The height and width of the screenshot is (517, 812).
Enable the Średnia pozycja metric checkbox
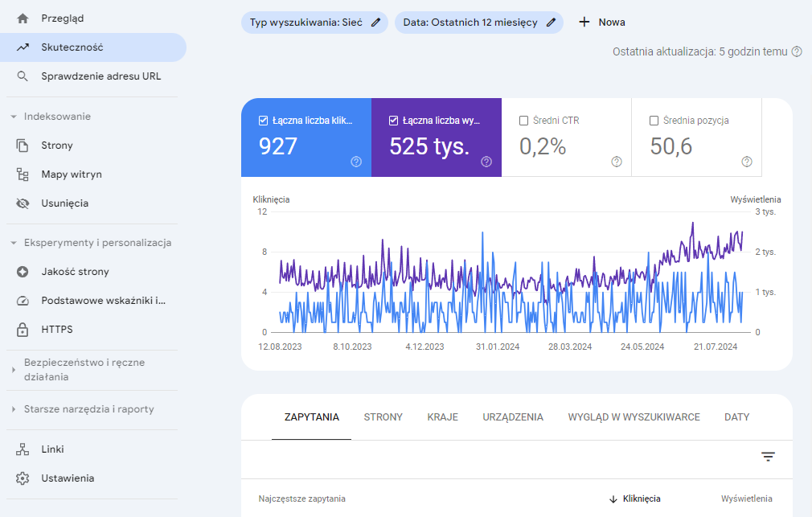pos(654,121)
